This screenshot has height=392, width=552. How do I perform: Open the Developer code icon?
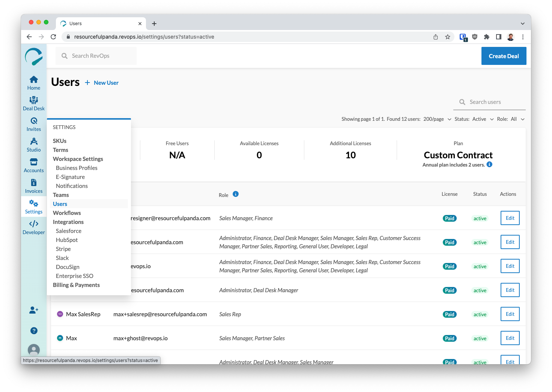(x=34, y=227)
